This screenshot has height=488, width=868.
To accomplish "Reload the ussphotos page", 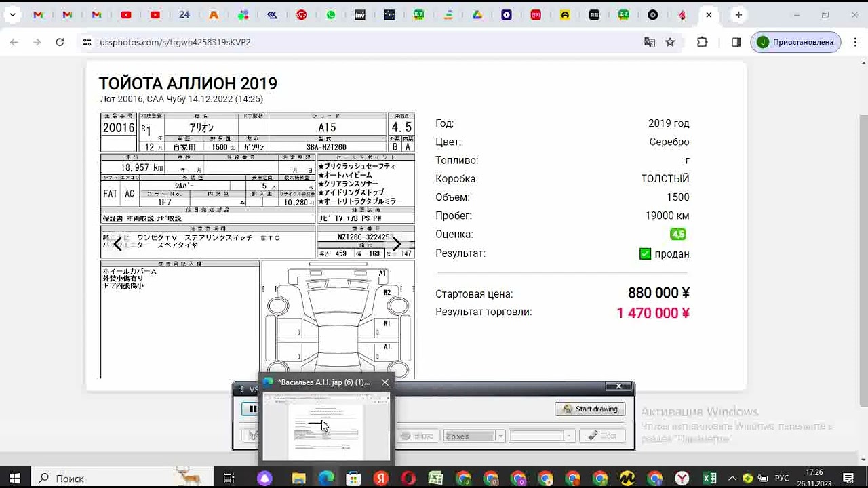I will click(60, 42).
